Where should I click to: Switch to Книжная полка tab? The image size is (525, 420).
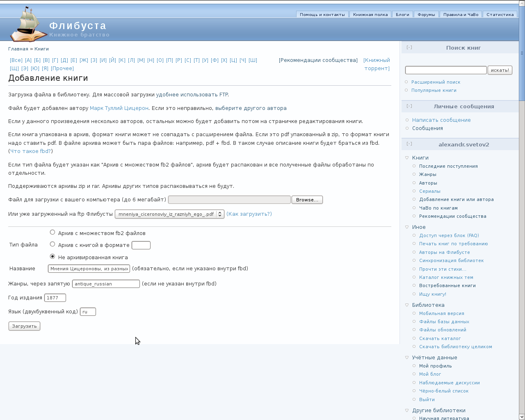coord(370,14)
